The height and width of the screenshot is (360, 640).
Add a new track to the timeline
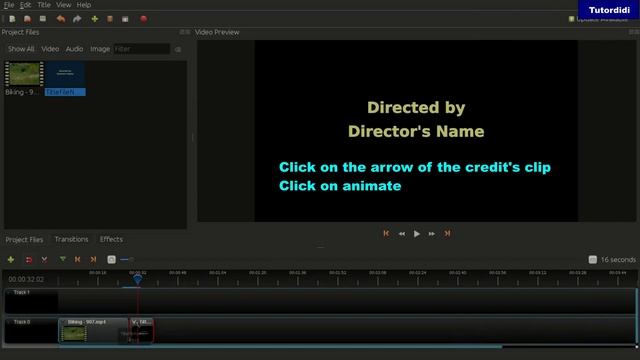[11, 259]
